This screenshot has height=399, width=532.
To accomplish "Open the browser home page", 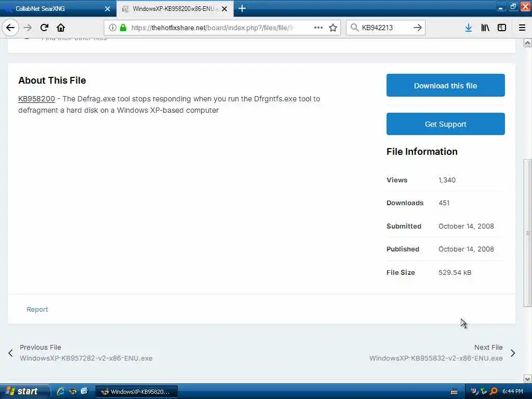I will (x=61, y=28).
